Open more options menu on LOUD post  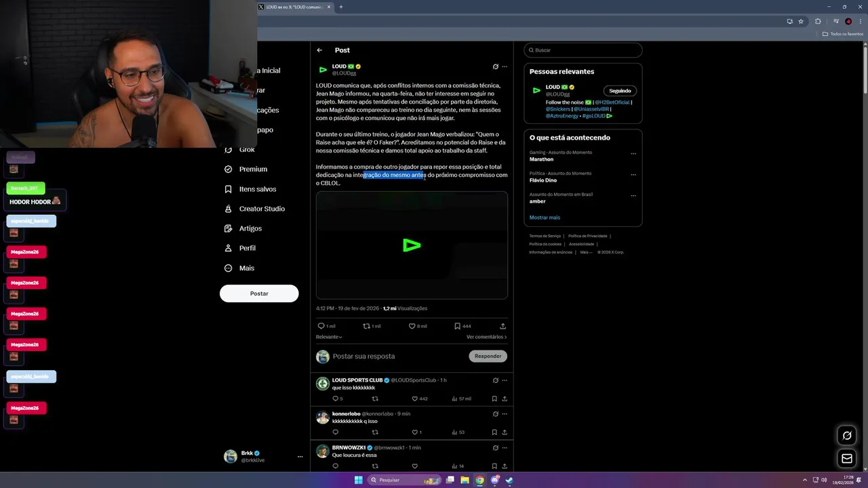tap(504, 66)
